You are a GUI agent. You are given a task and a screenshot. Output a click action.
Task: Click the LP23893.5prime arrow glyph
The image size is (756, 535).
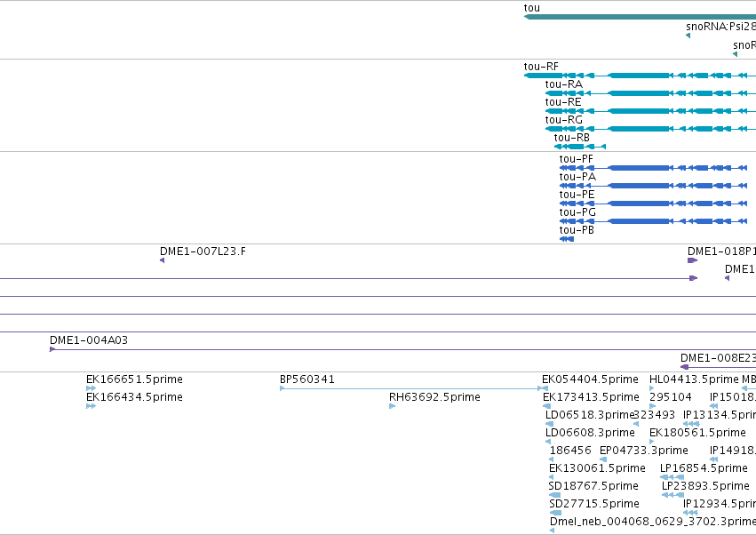coord(673,495)
